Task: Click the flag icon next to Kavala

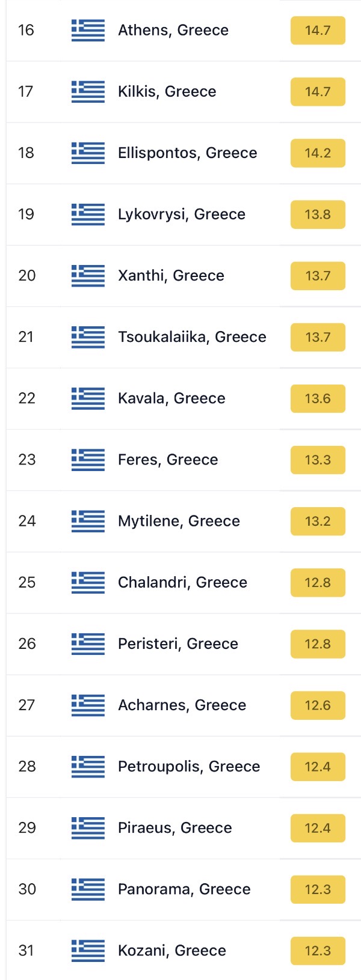Action: (88, 398)
